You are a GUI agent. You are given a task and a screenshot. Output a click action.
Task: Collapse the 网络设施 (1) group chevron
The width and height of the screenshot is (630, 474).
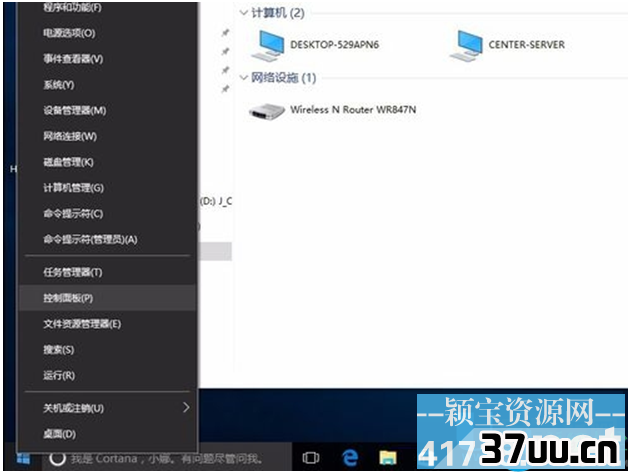coord(243,78)
